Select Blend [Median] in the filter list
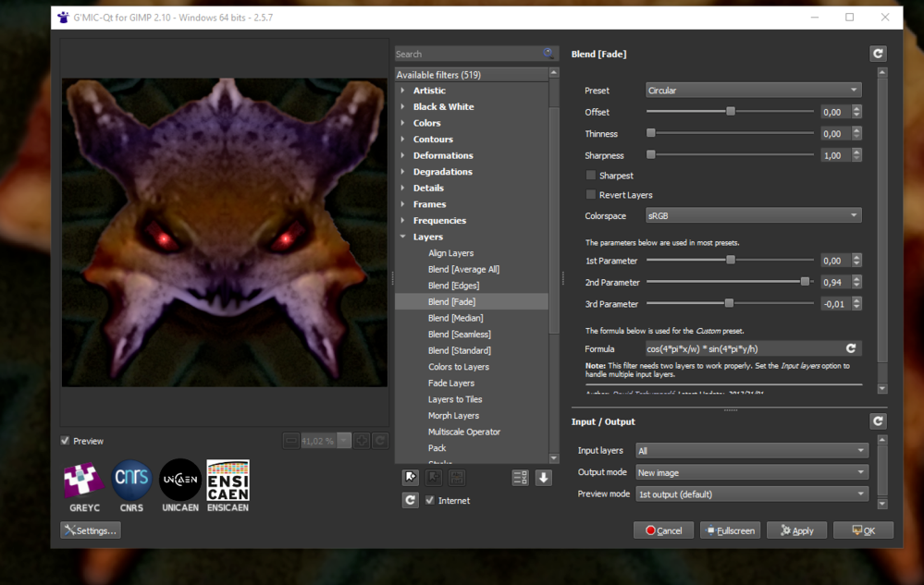This screenshot has width=924, height=585. pos(455,318)
